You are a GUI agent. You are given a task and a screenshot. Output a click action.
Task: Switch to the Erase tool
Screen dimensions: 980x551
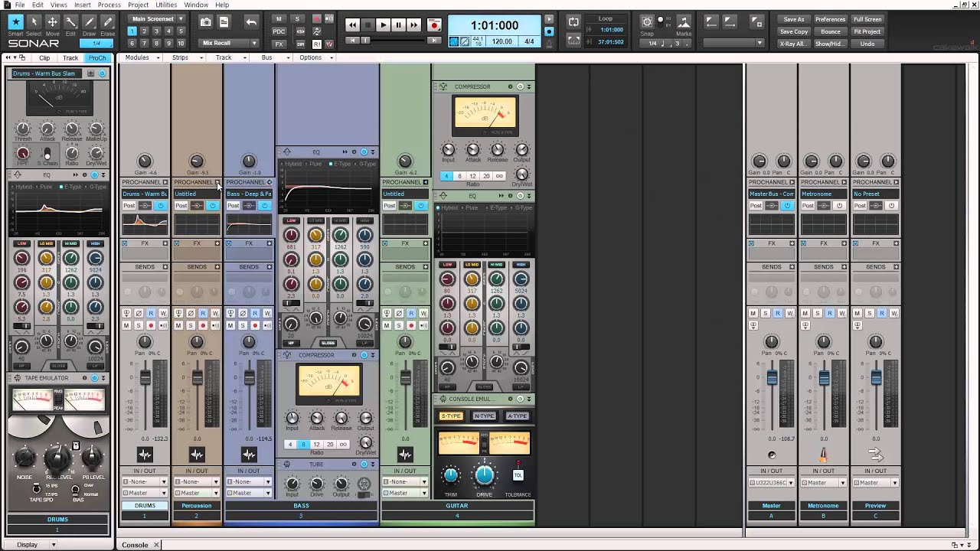(107, 22)
